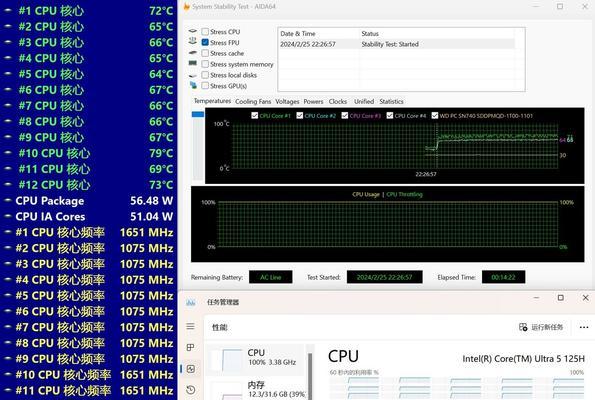Switch to the Statistics tab
This screenshot has height=400, width=595.
391,101
